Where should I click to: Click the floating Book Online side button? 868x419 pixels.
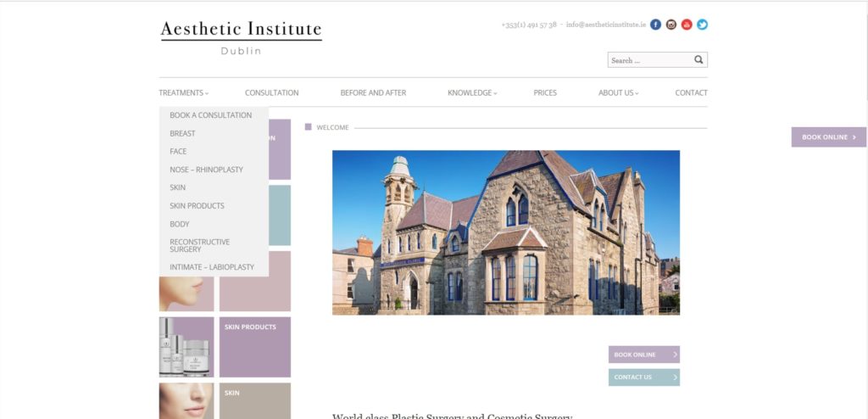click(829, 137)
